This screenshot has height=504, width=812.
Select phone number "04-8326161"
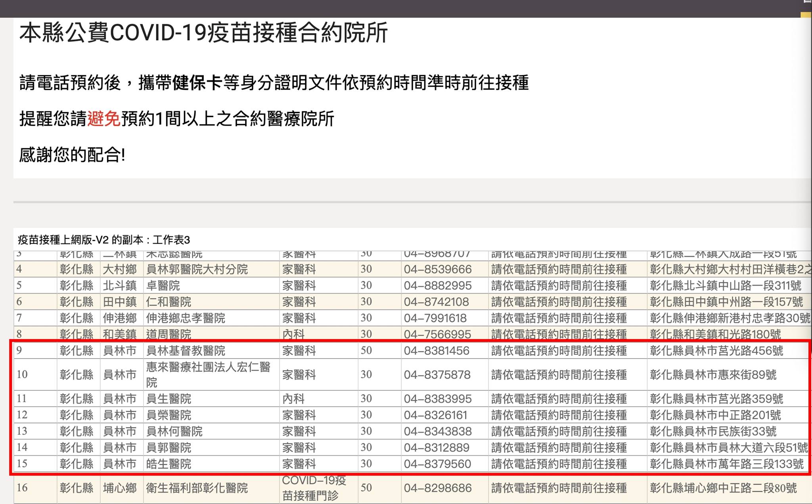coord(436,415)
